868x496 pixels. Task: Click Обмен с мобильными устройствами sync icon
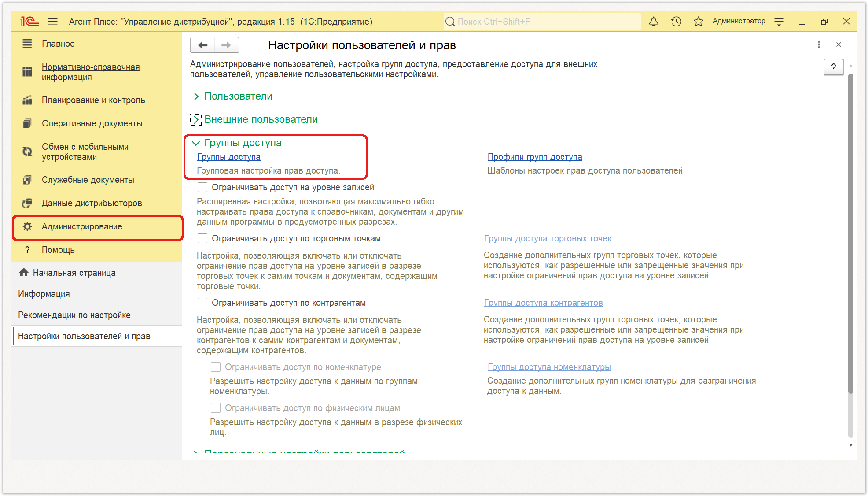tap(27, 152)
